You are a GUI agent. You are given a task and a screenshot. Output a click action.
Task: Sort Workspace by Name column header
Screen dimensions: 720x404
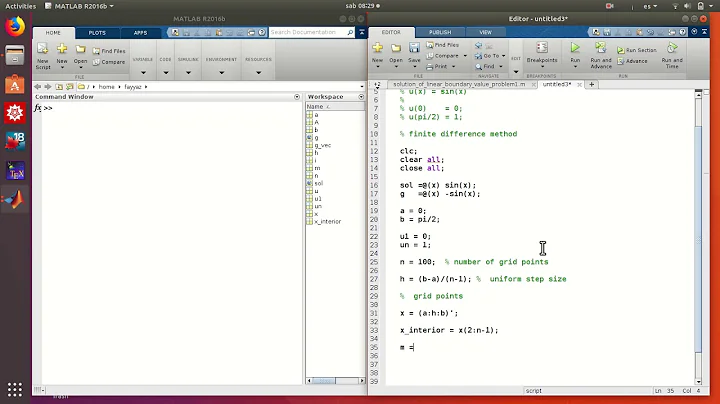(x=335, y=107)
